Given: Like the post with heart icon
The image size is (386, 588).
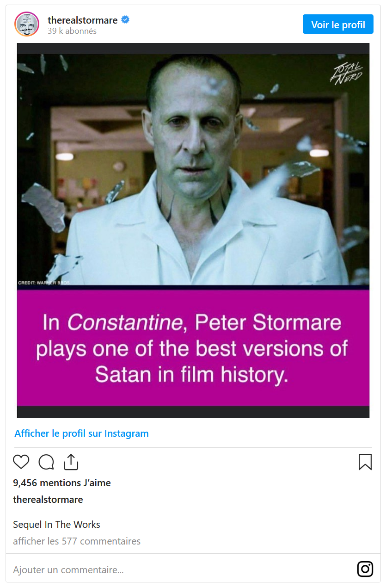Looking at the screenshot, I should point(21,462).
